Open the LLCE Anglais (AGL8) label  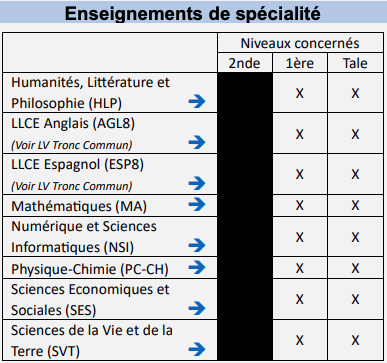click(73, 124)
